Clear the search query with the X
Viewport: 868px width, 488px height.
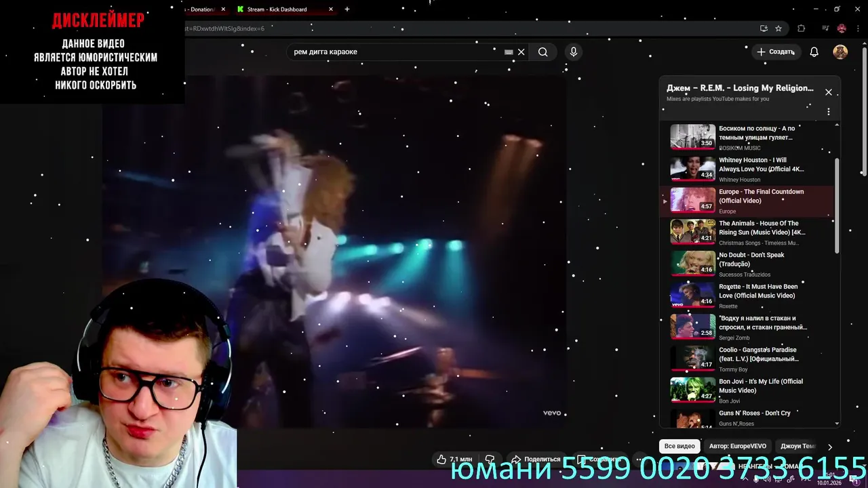click(x=521, y=52)
